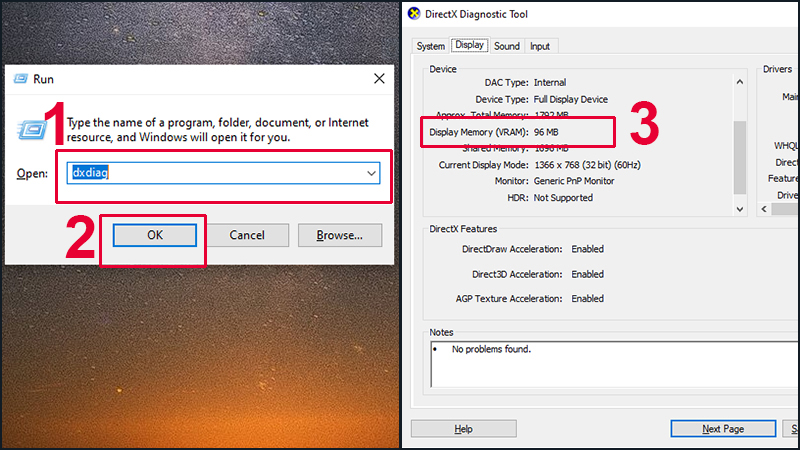This screenshot has height=450, width=800.
Task: Close the Run dialog
Action: point(379,79)
